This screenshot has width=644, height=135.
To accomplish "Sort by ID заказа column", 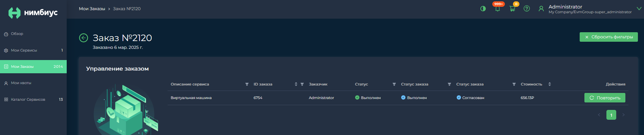I will point(296,84).
